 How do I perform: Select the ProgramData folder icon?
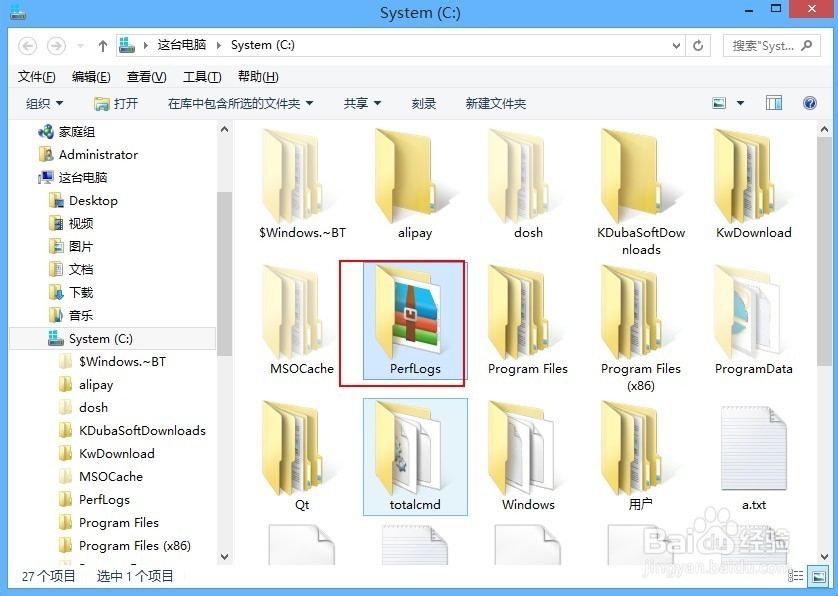click(x=747, y=313)
